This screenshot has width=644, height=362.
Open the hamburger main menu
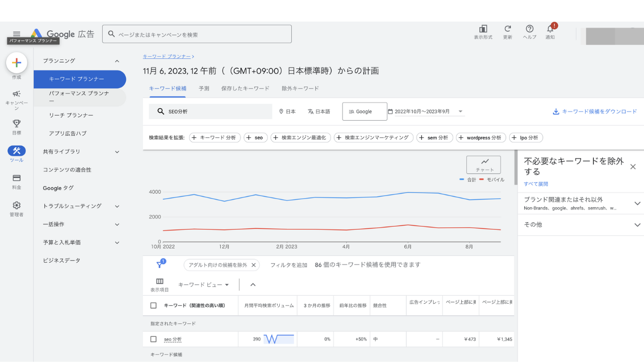(x=17, y=34)
